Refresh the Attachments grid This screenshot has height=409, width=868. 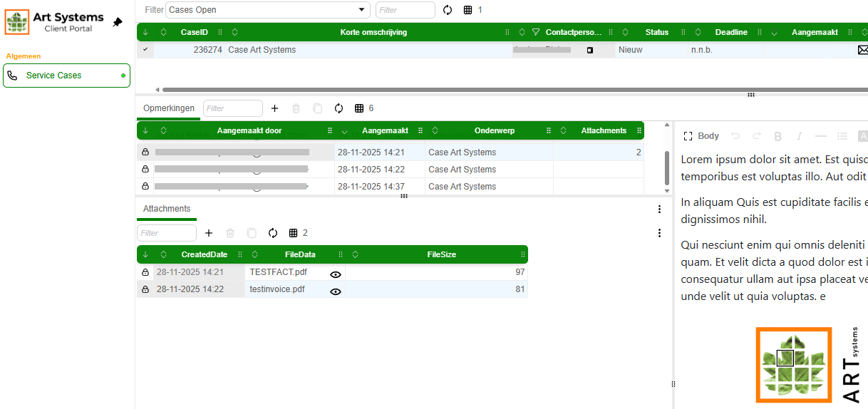click(272, 233)
